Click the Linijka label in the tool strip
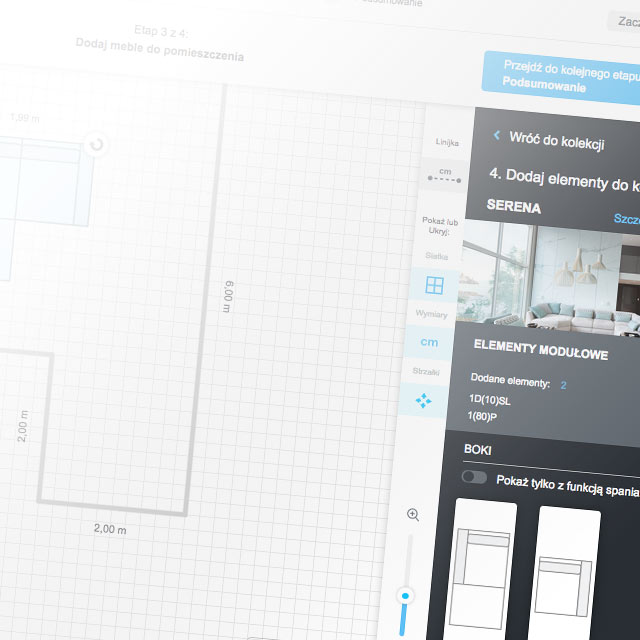This screenshot has width=640, height=640. [x=447, y=142]
